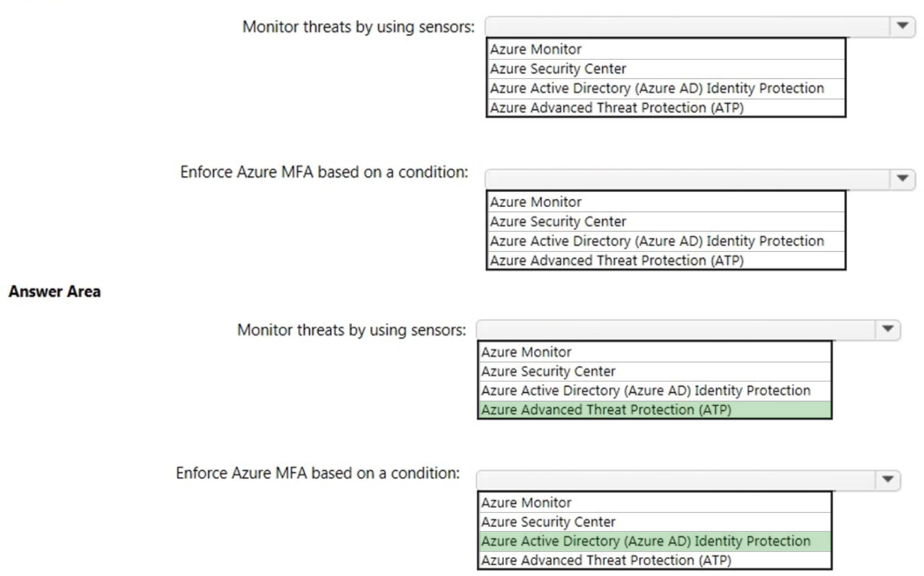Select Azure ATP in upper MFA condition list
924x576 pixels.
click(x=617, y=261)
